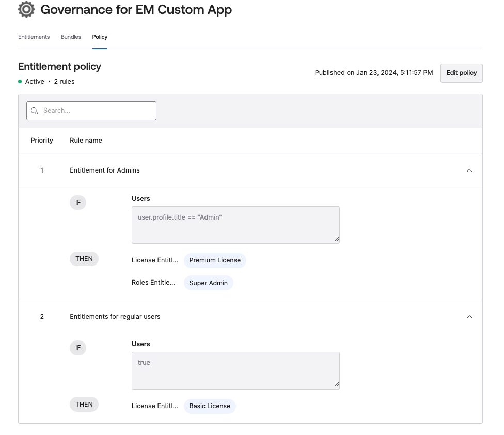Switch to the Entitlements tab
The width and height of the screenshot is (504, 435).
34,37
